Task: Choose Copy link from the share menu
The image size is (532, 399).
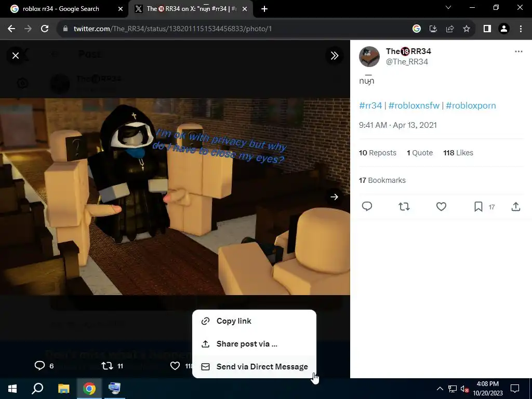Action: (x=254, y=321)
